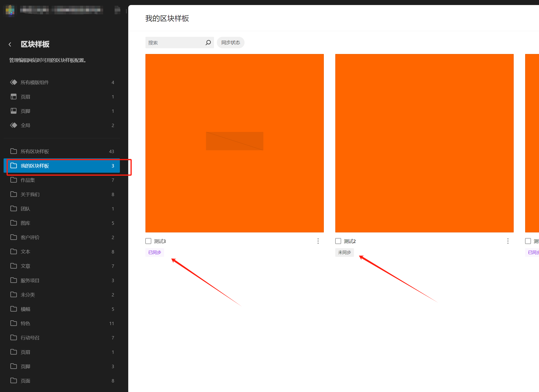Click the back chevron beside 区块样板
The image size is (539, 392).
[10, 44]
